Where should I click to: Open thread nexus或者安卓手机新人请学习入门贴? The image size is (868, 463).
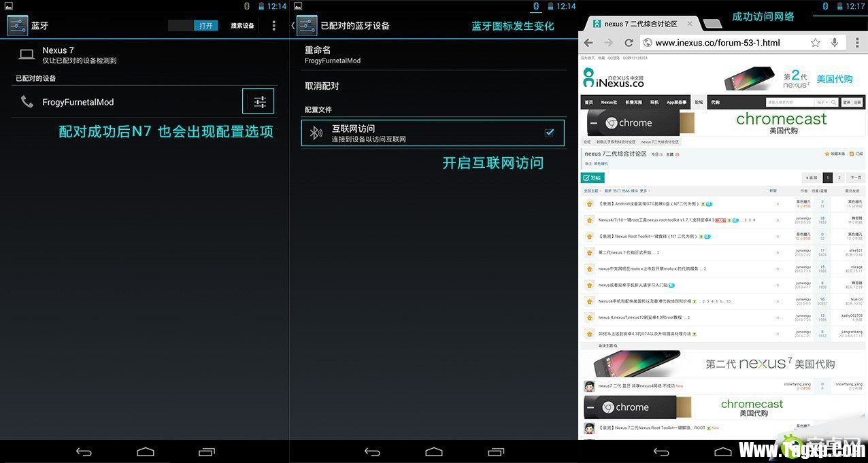[x=633, y=285]
